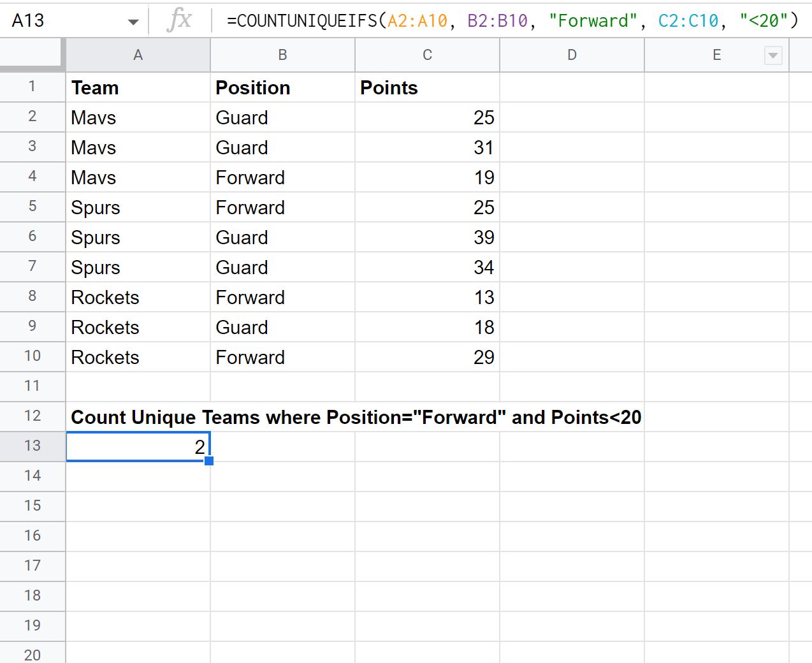Viewport: 812px width, 663px height.
Task: Click the blue fill handle on cell A13
Action: tap(209, 461)
